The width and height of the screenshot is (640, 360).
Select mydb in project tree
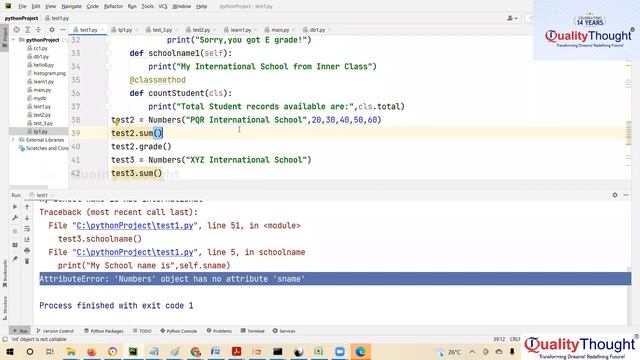[x=40, y=98]
